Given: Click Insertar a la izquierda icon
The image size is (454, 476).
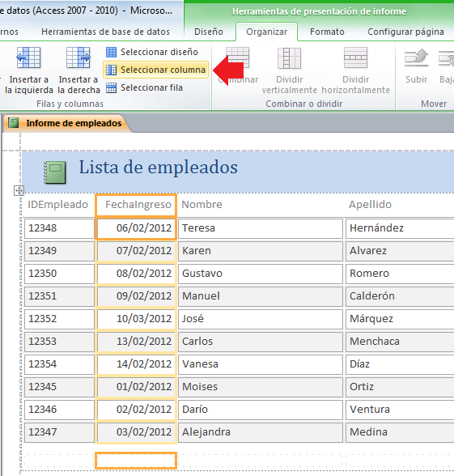Looking at the screenshot, I should pyautogui.click(x=28, y=57).
